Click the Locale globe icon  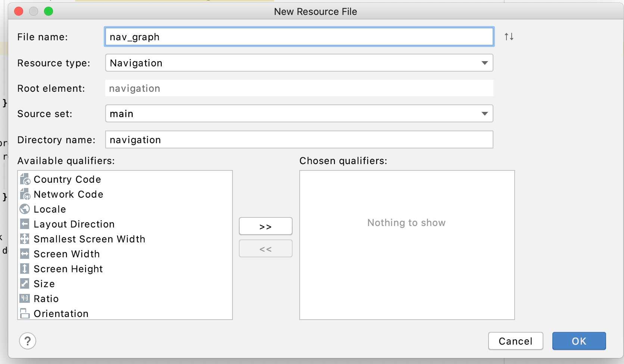pyautogui.click(x=25, y=209)
